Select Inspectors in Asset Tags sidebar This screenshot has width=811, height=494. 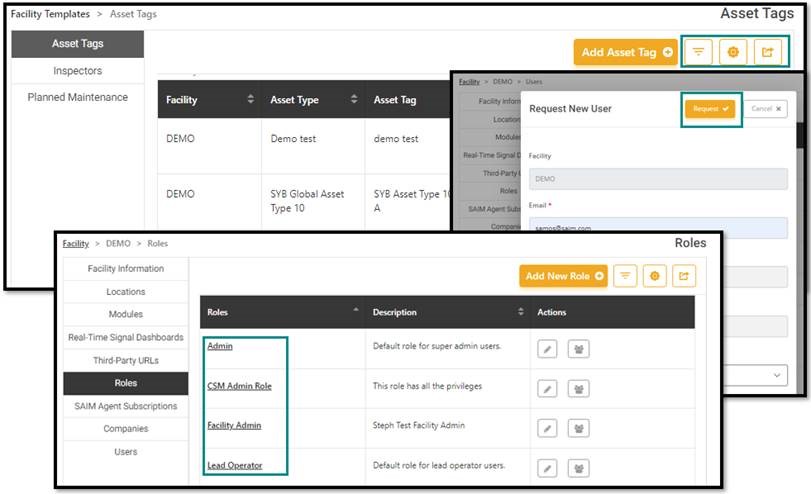click(x=77, y=71)
